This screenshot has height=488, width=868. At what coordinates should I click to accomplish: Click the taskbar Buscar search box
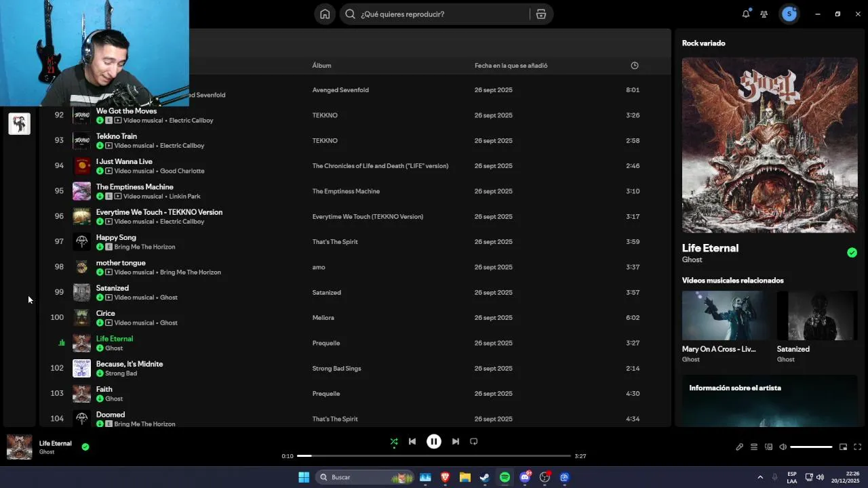point(366,477)
